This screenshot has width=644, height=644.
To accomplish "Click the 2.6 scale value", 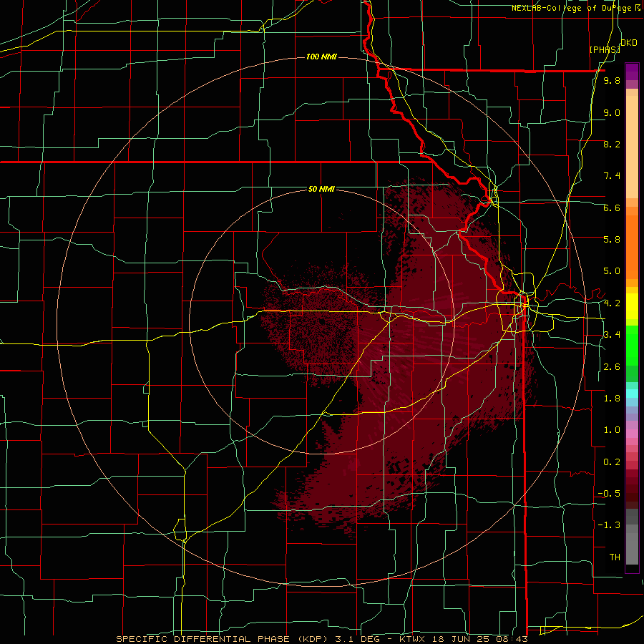I will [x=612, y=367].
